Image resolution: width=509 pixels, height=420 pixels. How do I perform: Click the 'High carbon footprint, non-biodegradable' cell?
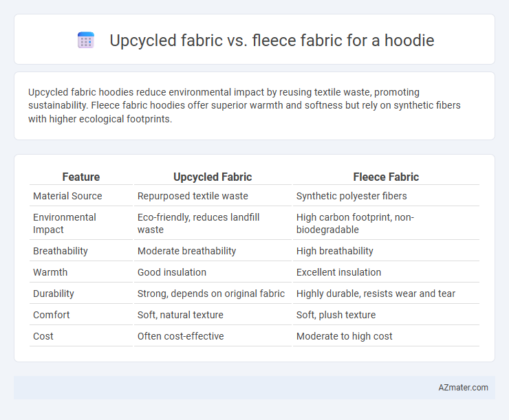[355, 223]
